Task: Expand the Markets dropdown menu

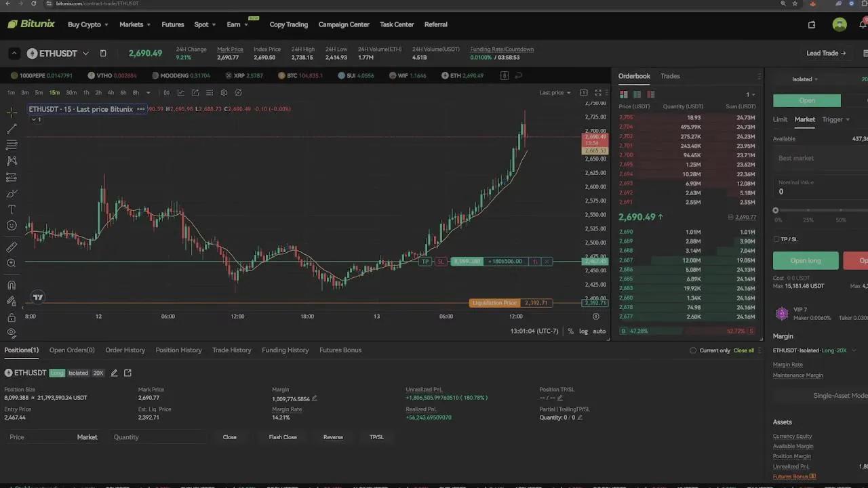Action: [135, 24]
